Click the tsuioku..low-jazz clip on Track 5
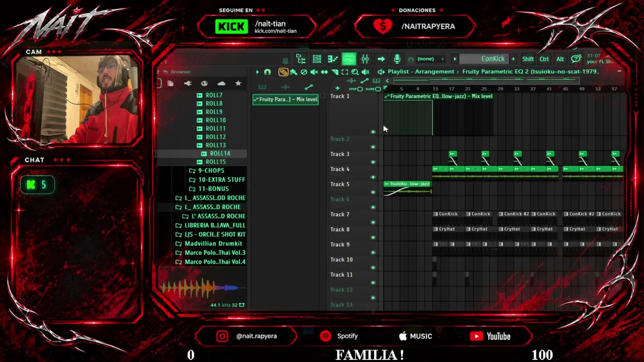The image size is (644, 362). coord(408,189)
